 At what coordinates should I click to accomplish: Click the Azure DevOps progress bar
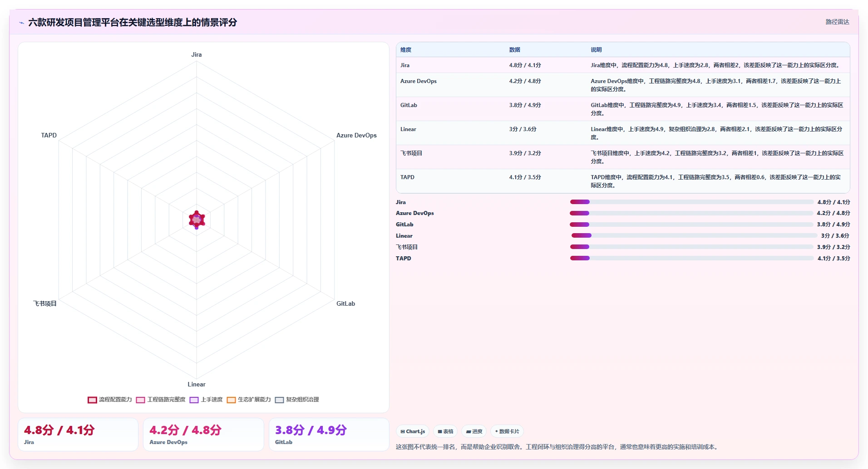coord(691,213)
